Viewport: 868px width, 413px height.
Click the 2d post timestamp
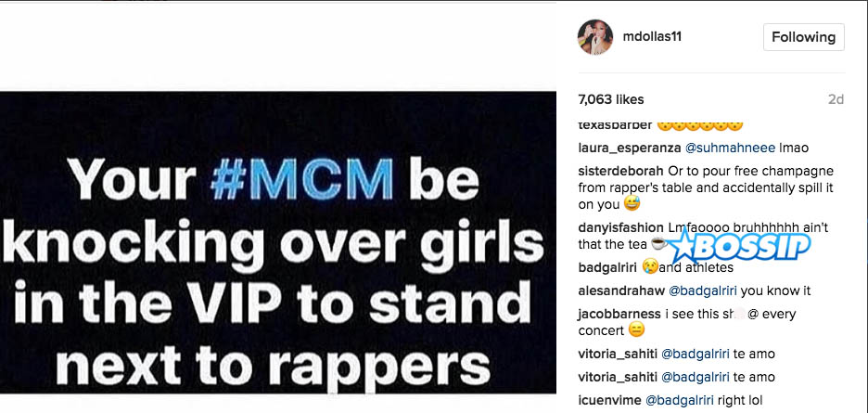[x=836, y=100]
